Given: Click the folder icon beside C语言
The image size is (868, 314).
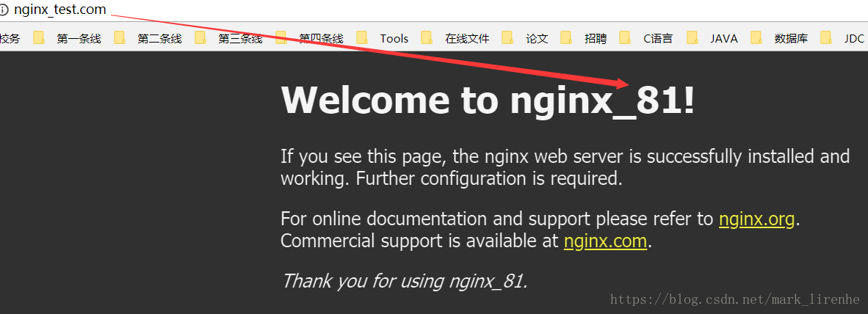Looking at the screenshot, I should [x=625, y=37].
